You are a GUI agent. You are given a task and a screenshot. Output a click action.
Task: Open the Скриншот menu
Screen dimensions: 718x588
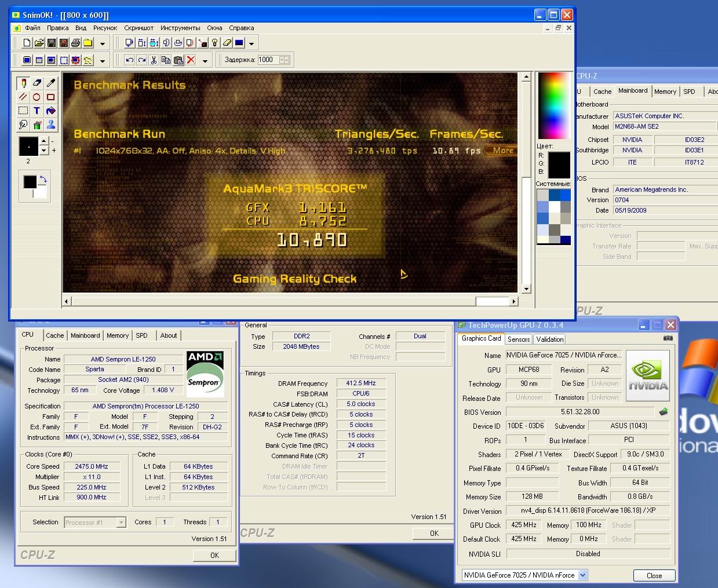(x=139, y=28)
